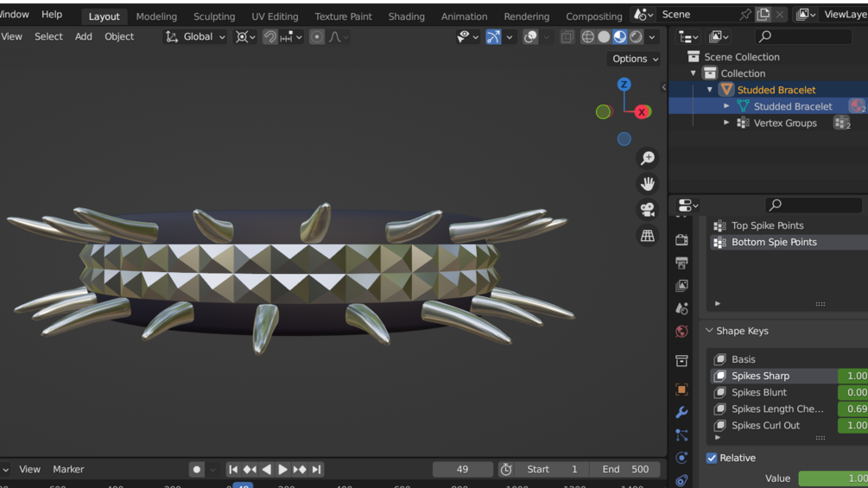
Task: Expand Studded Bracelet mesh data row
Action: click(726, 106)
